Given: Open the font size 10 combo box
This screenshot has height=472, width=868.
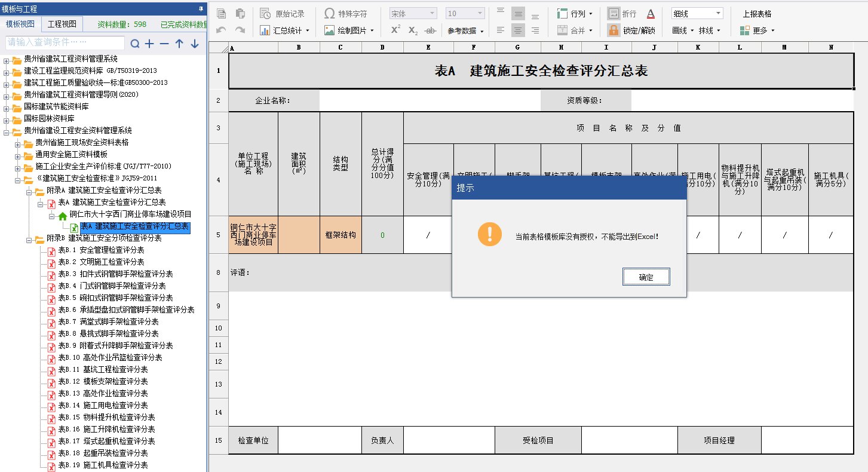Looking at the screenshot, I should coord(465,13).
